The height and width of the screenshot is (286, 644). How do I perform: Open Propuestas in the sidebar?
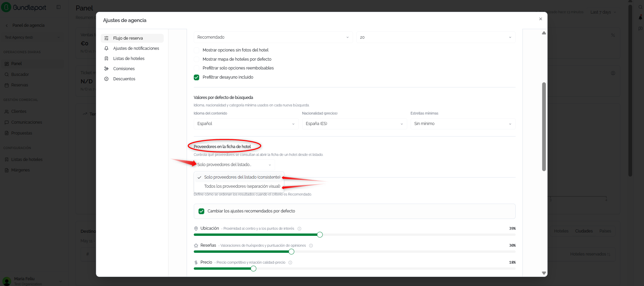[x=32, y=133]
